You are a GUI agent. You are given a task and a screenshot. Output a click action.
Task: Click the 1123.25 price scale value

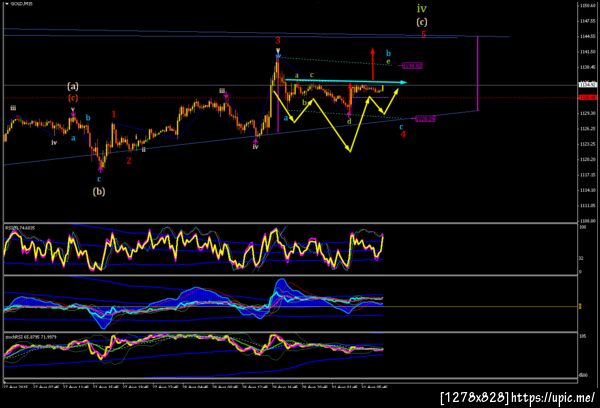[x=588, y=144]
